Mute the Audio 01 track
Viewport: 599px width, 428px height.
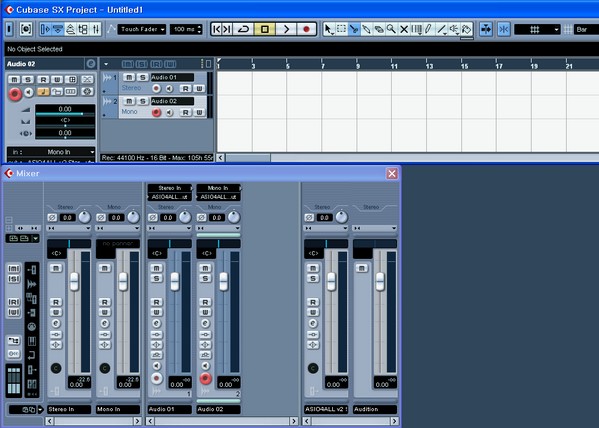click(129, 78)
